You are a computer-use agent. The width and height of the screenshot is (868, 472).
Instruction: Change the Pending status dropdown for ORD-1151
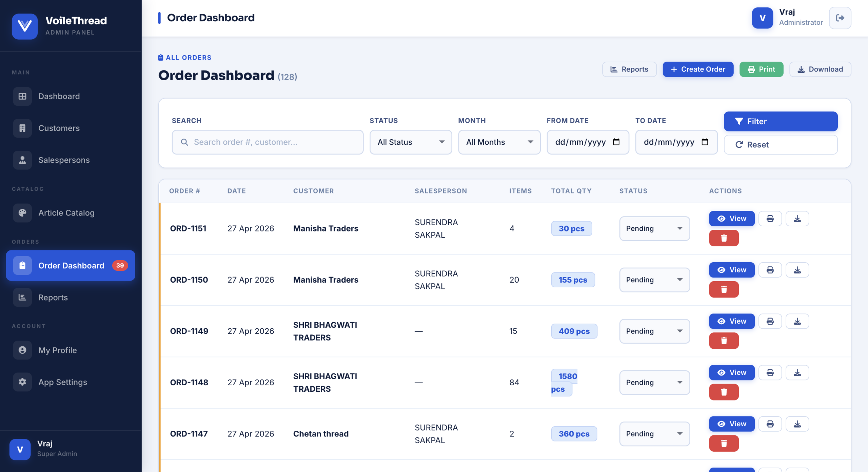pyautogui.click(x=654, y=228)
